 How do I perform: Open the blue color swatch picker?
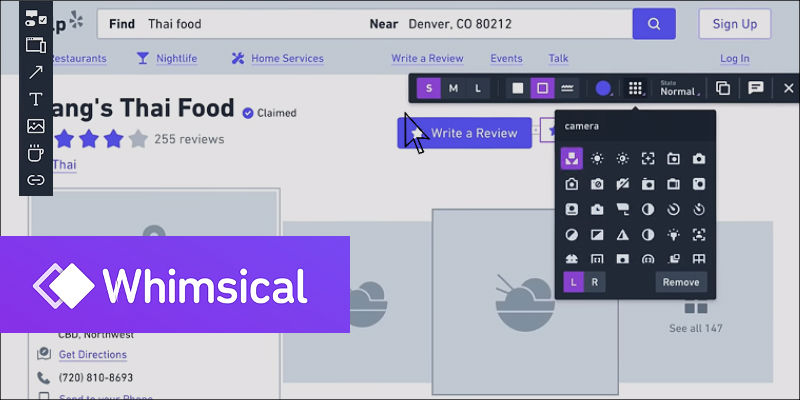click(x=604, y=88)
